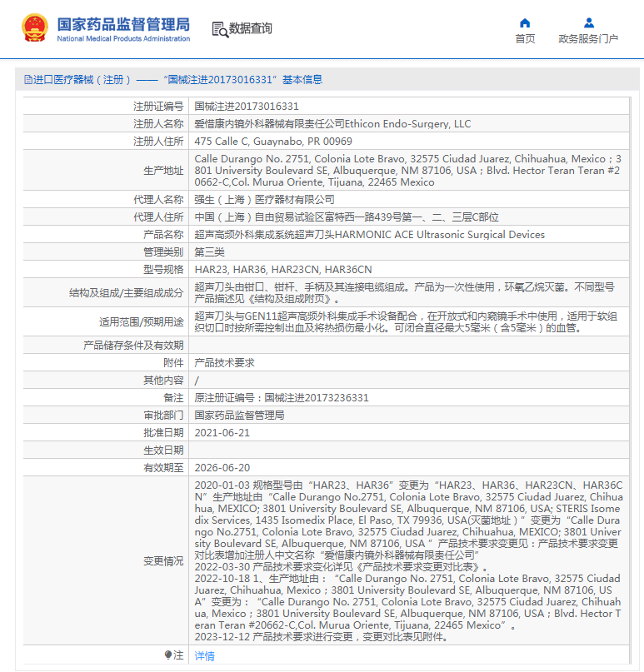Viewport: 644px width, 672px height.
Task: Click the 数据查询 search document icon
Action: (220, 29)
